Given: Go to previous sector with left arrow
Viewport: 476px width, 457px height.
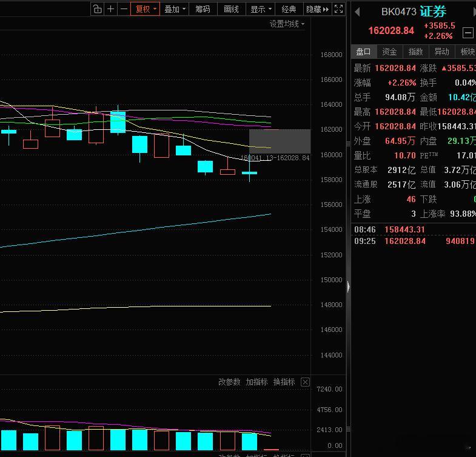Looking at the screenshot, I should pyautogui.click(x=357, y=12).
